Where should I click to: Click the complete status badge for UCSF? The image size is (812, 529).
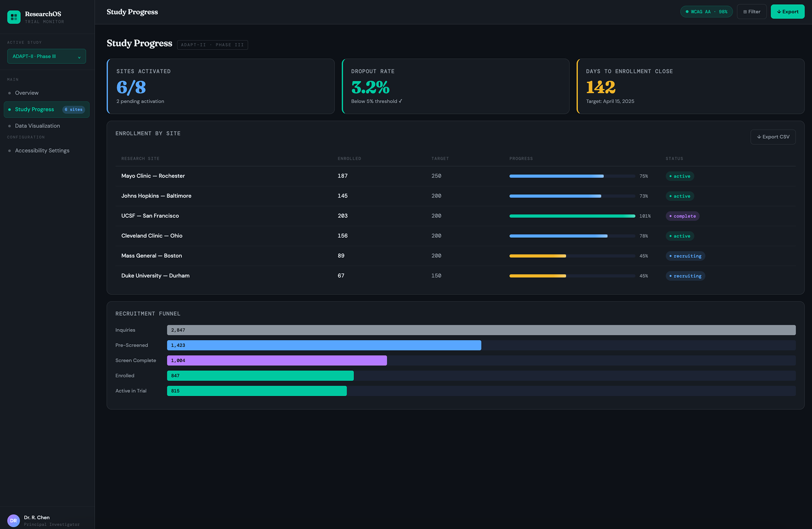click(682, 216)
